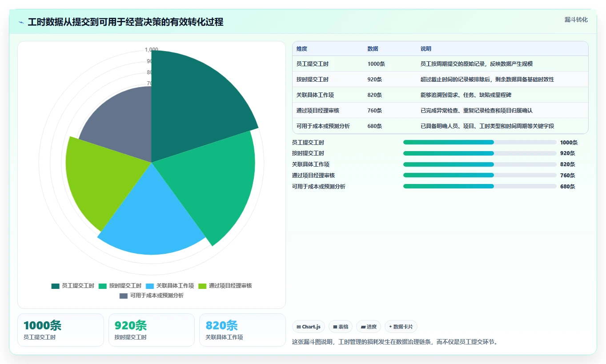This screenshot has width=606, height=364.
Task: Click the 按时提交工时 table row cell
Action: pos(313,80)
